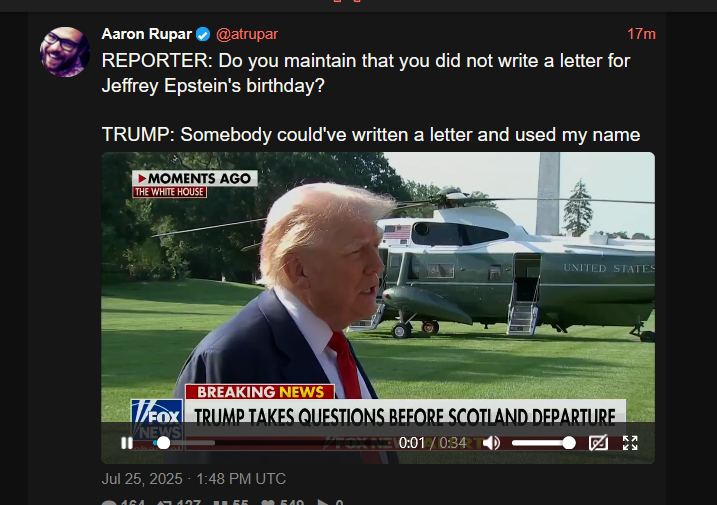Click the video elapsed time display

pos(412,443)
